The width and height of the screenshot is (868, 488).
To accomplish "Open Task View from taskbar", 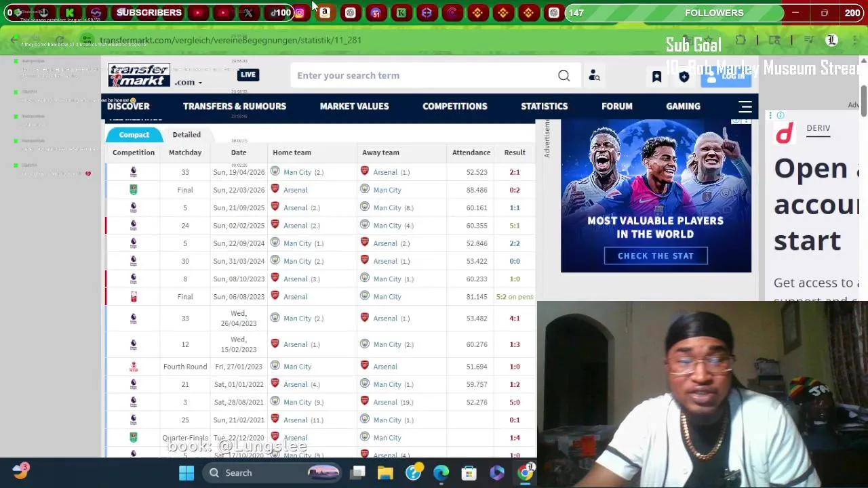I will [x=359, y=473].
